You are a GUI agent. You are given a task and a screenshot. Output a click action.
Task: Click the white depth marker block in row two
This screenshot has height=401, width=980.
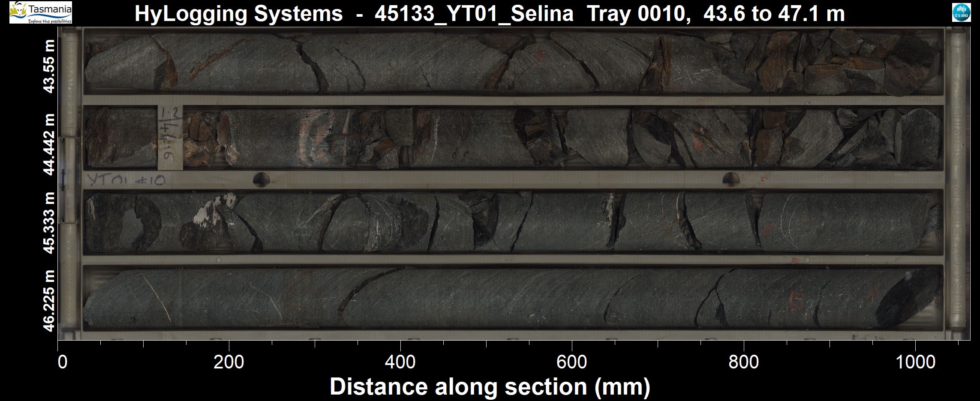pos(170,138)
